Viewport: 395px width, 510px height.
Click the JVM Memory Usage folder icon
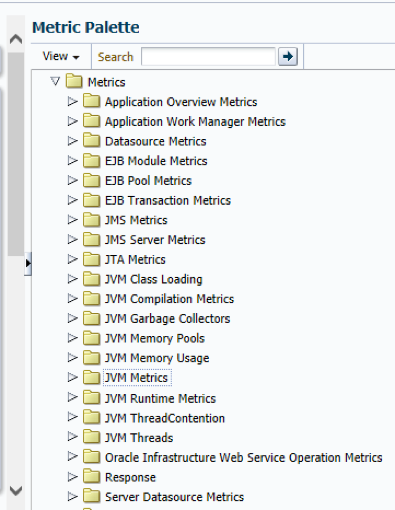[91, 357]
